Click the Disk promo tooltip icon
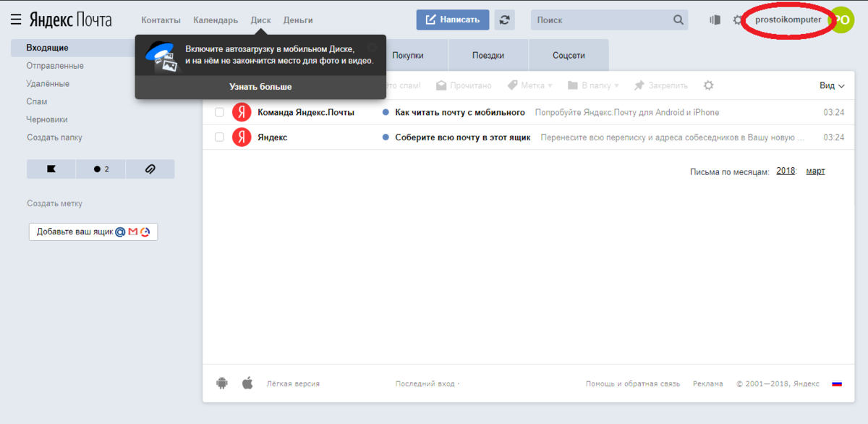 (x=161, y=56)
